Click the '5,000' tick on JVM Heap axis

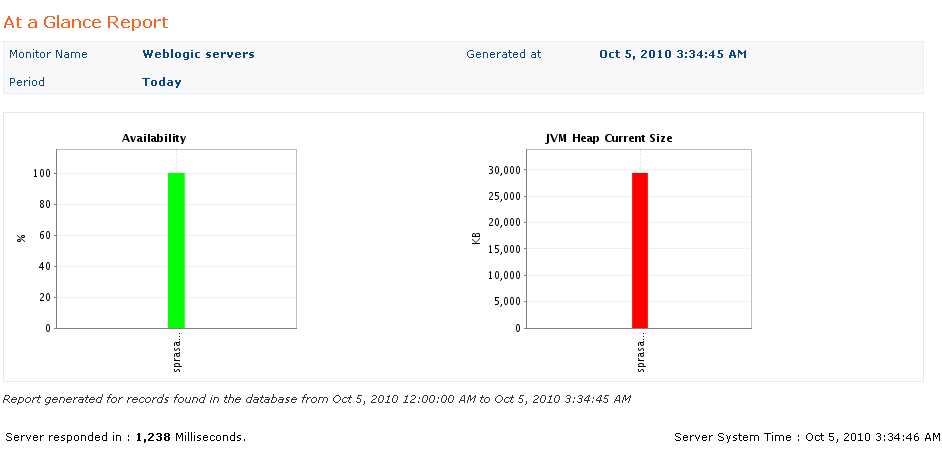tap(507, 302)
